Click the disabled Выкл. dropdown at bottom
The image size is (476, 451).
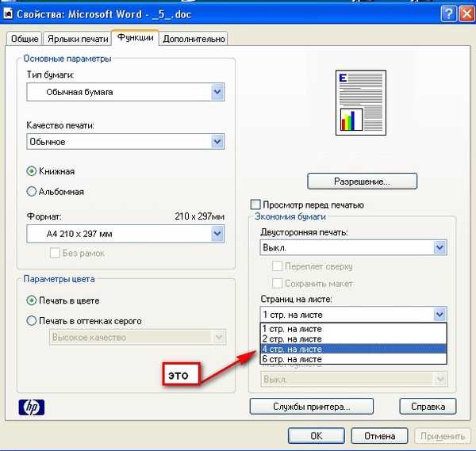354,379
